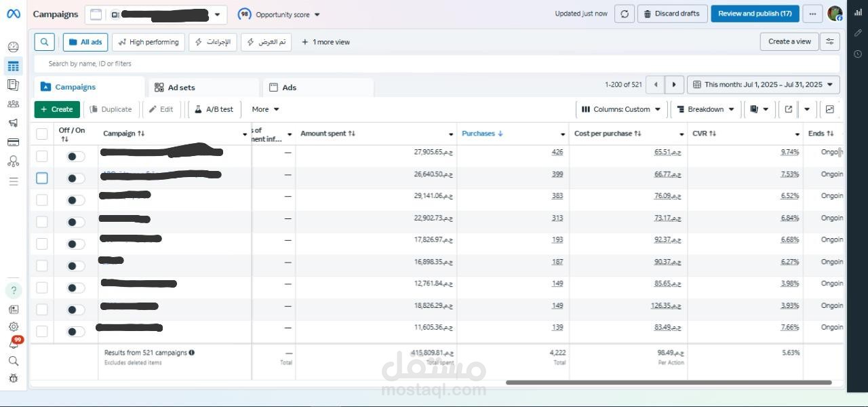Open the reports icon dropdown beside Breakdown
This screenshot has width=868, height=407.
(759, 109)
